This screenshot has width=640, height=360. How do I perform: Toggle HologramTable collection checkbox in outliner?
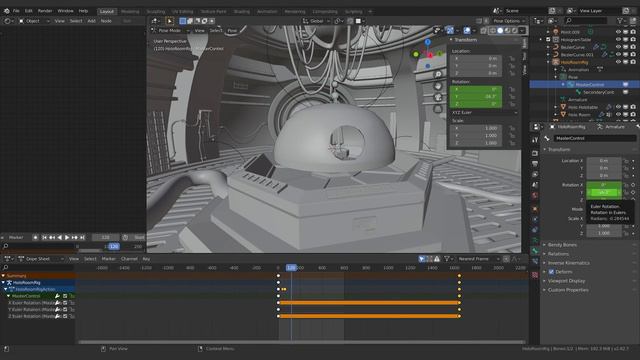point(548,40)
